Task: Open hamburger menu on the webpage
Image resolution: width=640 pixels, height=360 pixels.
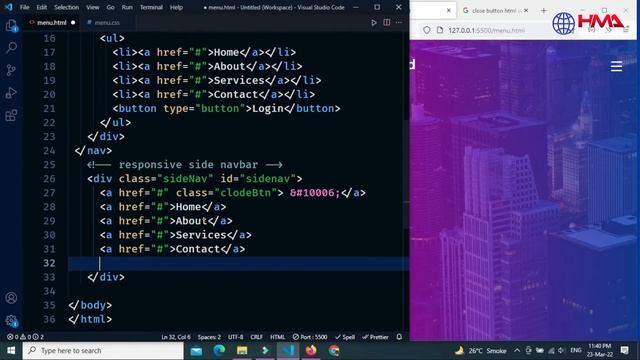Action: tap(616, 66)
